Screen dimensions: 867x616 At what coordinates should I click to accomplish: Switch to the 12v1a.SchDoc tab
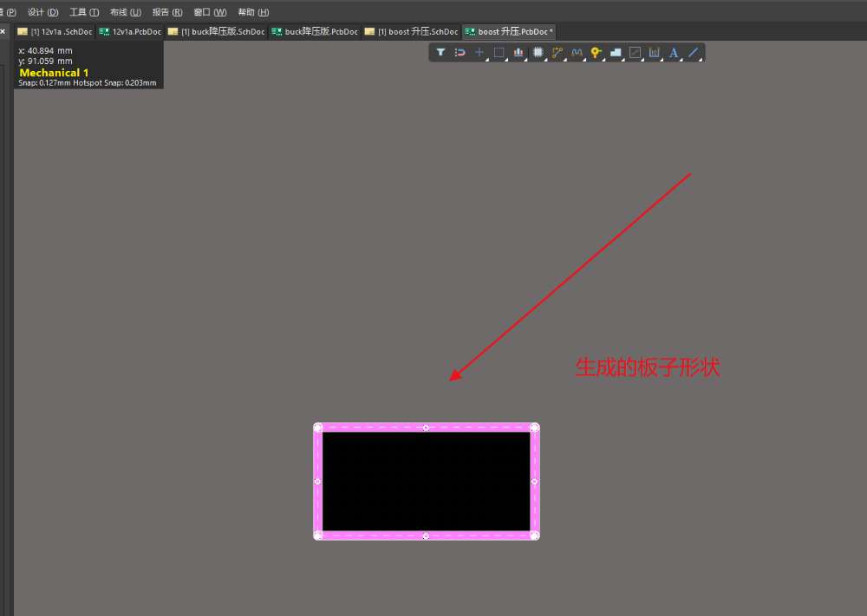pos(55,31)
